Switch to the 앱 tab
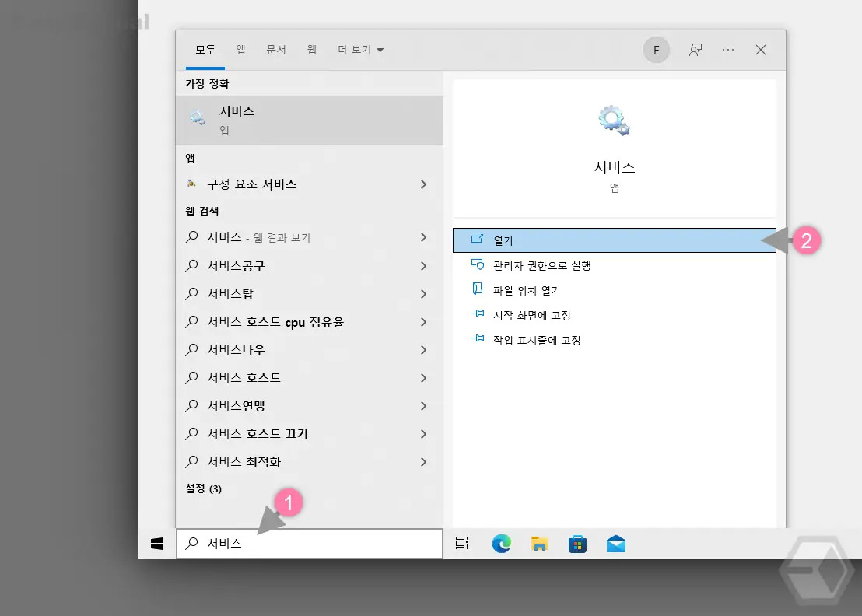 coord(241,50)
